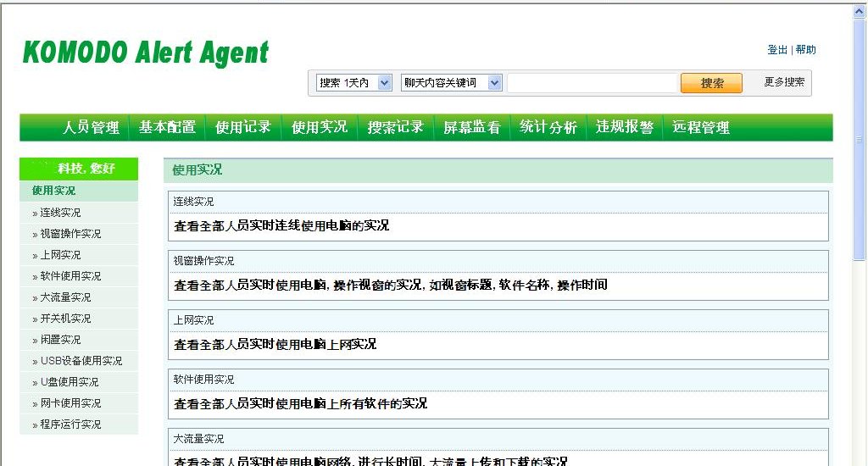This screenshot has height=466, width=868.
Task: Click the scrollbar up arrow
Action: click(x=860, y=12)
